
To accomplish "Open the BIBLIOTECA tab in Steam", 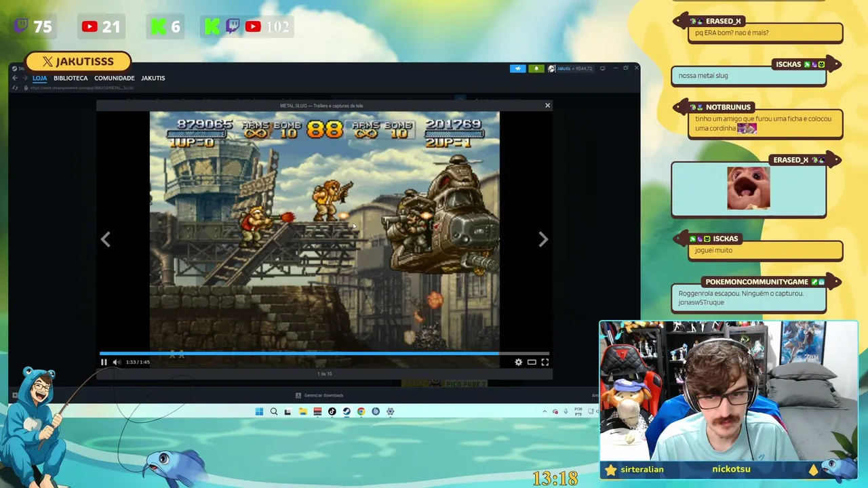I will [71, 78].
